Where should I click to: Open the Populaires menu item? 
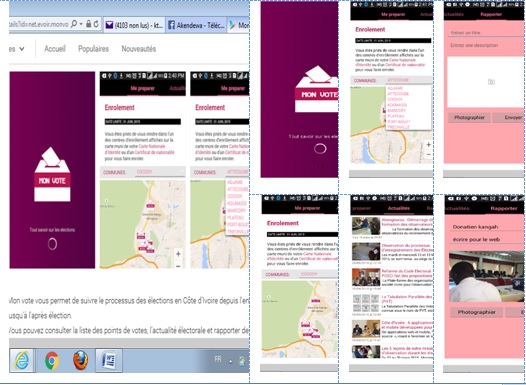click(94, 49)
